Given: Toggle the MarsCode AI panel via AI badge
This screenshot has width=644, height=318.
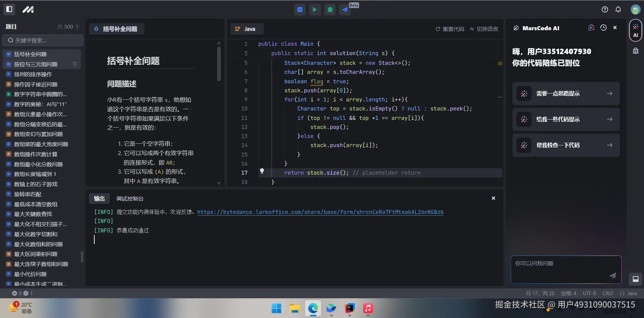Looking at the screenshot, I should 635,30.
